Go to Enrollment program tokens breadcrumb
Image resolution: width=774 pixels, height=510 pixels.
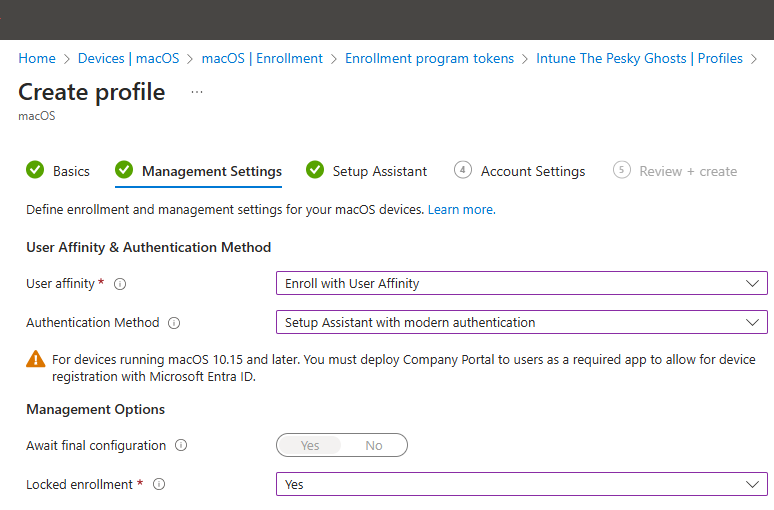click(x=429, y=59)
